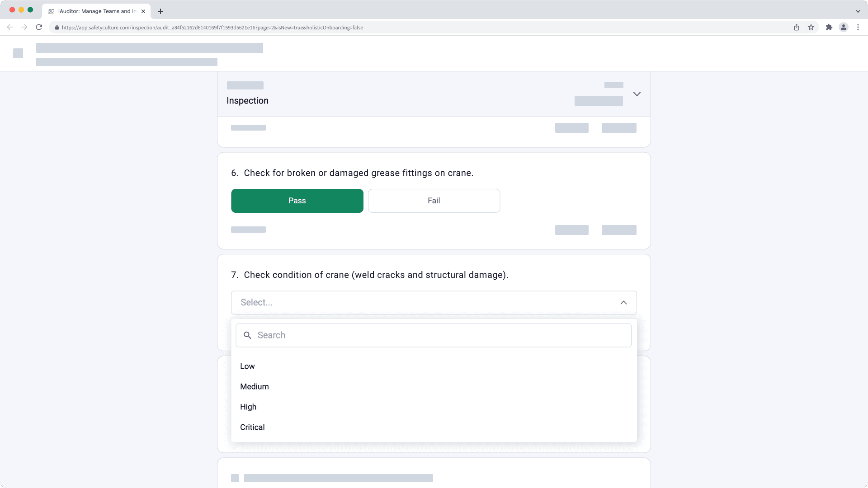Select Low from the dropdown options
868x488 pixels.
pyautogui.click(x=247, y=366)
